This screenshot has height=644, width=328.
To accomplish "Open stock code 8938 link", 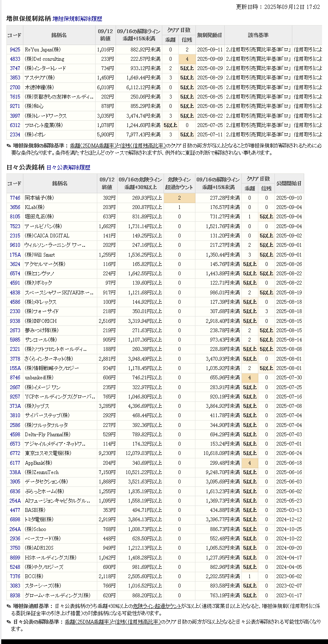I will coord(15,596).
